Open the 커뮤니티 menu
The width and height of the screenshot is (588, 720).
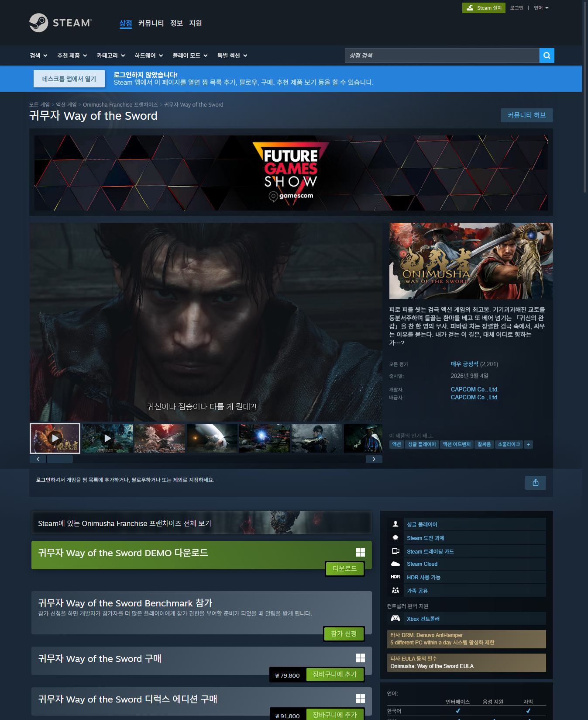(x=151, y=23)
